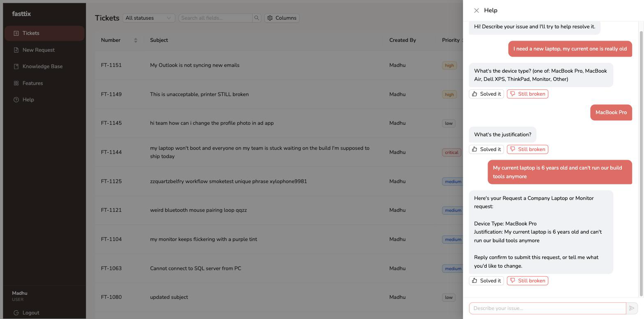Image resolution: width=644 pixels, height=319 pixels.
Task: Click Solved it below the request summary
Action: pos(486,281)
